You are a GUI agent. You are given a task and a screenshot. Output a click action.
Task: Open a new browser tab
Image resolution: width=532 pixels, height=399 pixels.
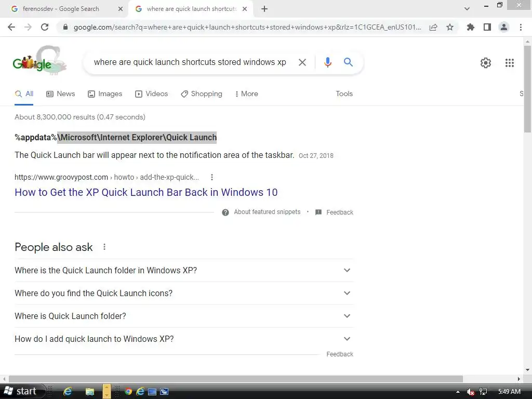tap(264, 9)
